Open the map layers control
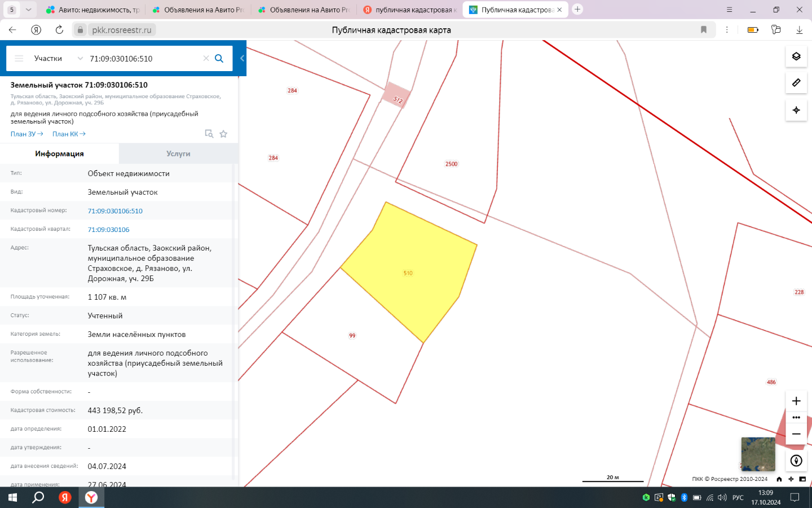The width and height of the screenshot is (812, 508). click(796, 56)
